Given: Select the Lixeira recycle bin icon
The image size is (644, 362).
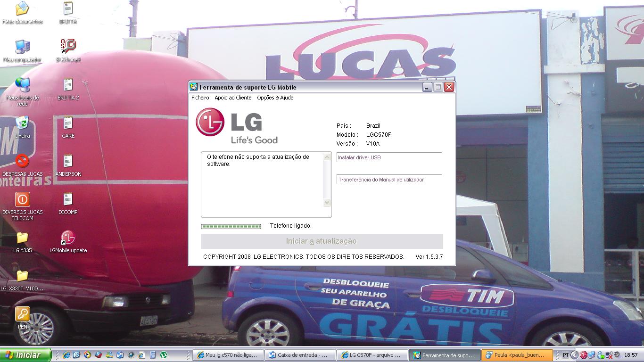Looking at the screenshot, I should tap(22, 127).
